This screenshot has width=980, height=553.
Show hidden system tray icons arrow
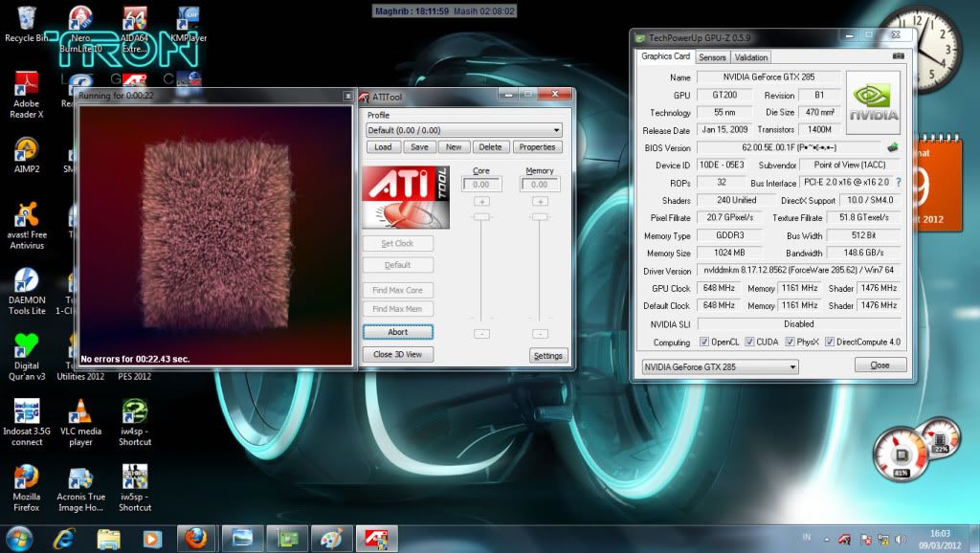click(826, 540)
